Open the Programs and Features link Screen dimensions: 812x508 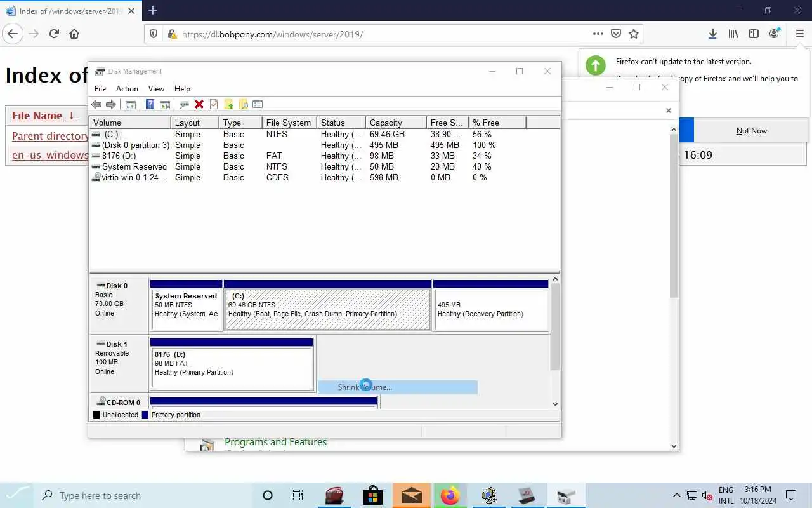tap(275, 442)
